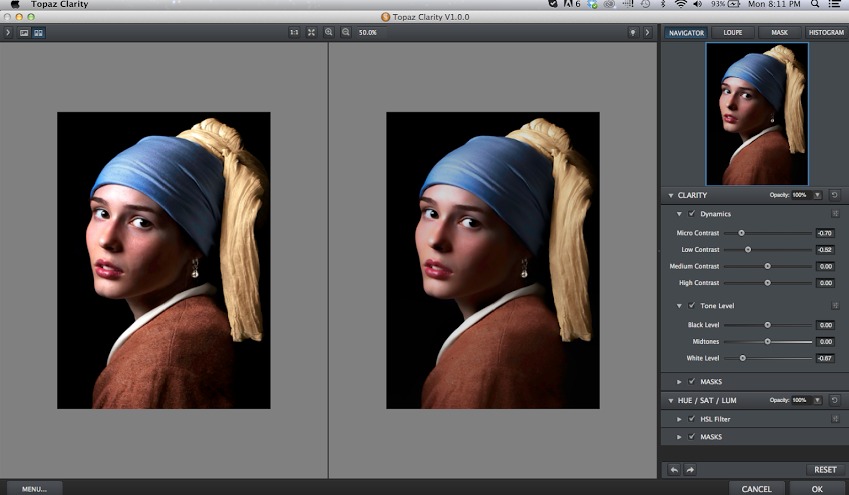Viewport: 849px width, 495px height.
Task: Switch to the NAVIGATOR tab
Action: point(686,33)
